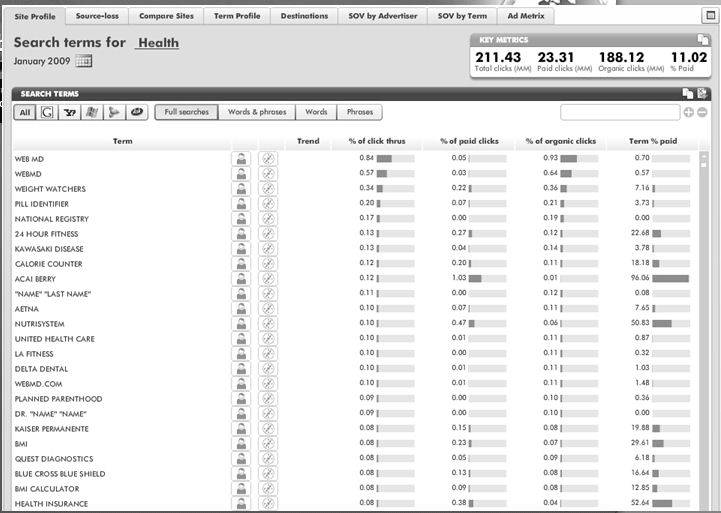The image size is (721, 513).
Task: Open the trend icon for WEB MD
Action: click(x=268, y=159)
